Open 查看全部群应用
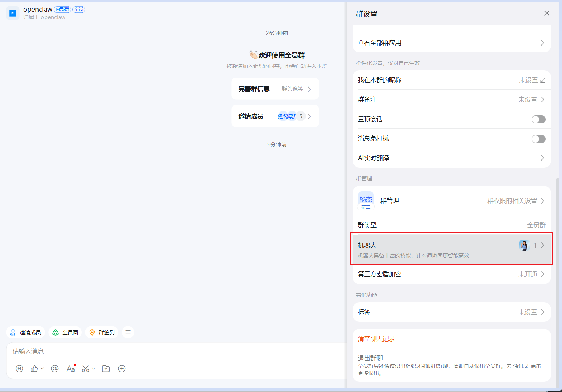This screenshot has height=392, width=562. coord(451,43)
